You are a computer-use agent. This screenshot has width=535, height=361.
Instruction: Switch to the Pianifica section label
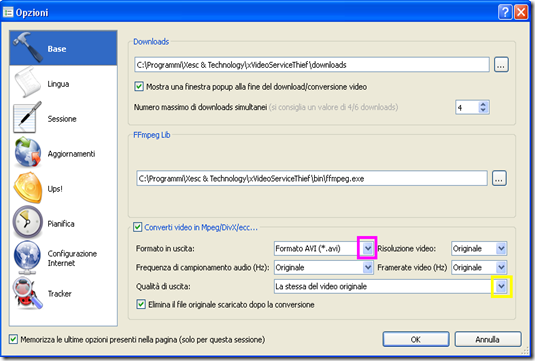tap(61, 224)
